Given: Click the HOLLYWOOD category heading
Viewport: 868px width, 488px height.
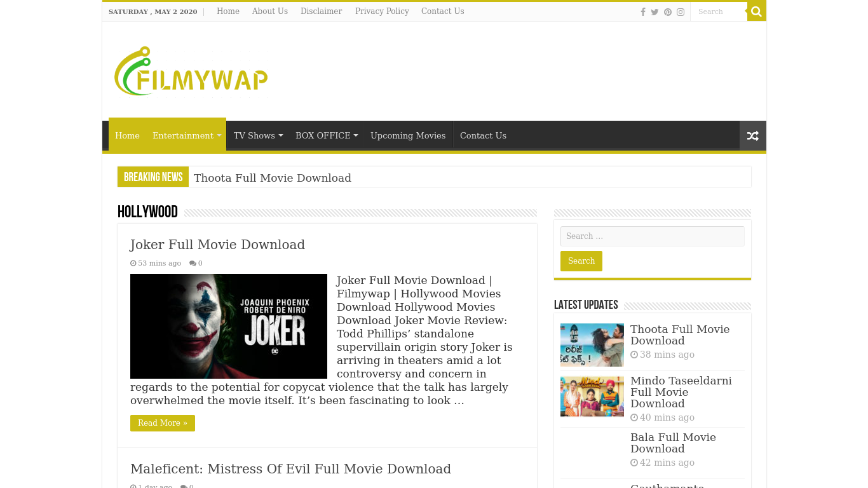Looking at the screenshot, I should click(x=147, y=212).
